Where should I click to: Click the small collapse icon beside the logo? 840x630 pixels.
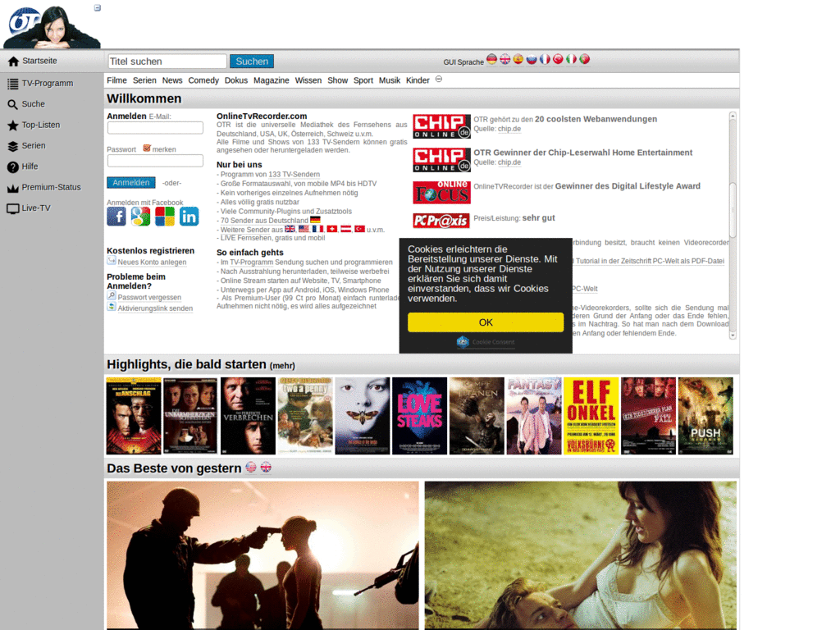click(x=98, y=8)
